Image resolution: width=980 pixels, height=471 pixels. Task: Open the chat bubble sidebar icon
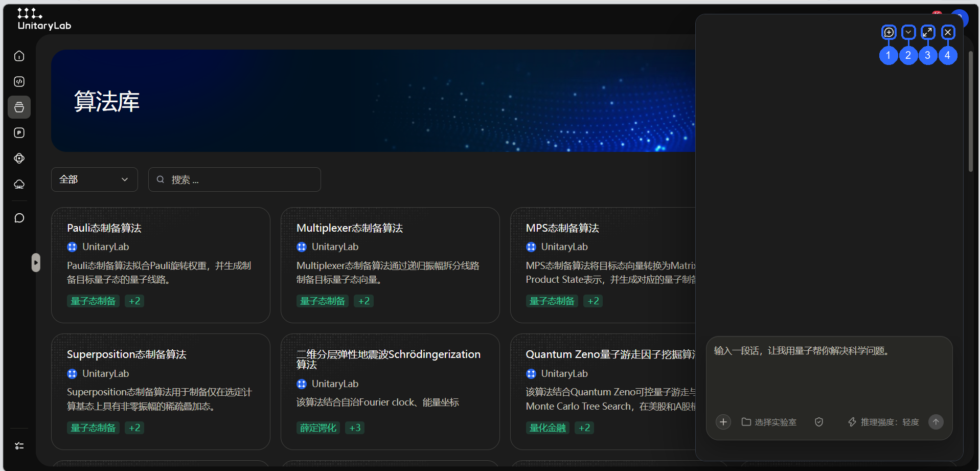(x=19, y=218)
